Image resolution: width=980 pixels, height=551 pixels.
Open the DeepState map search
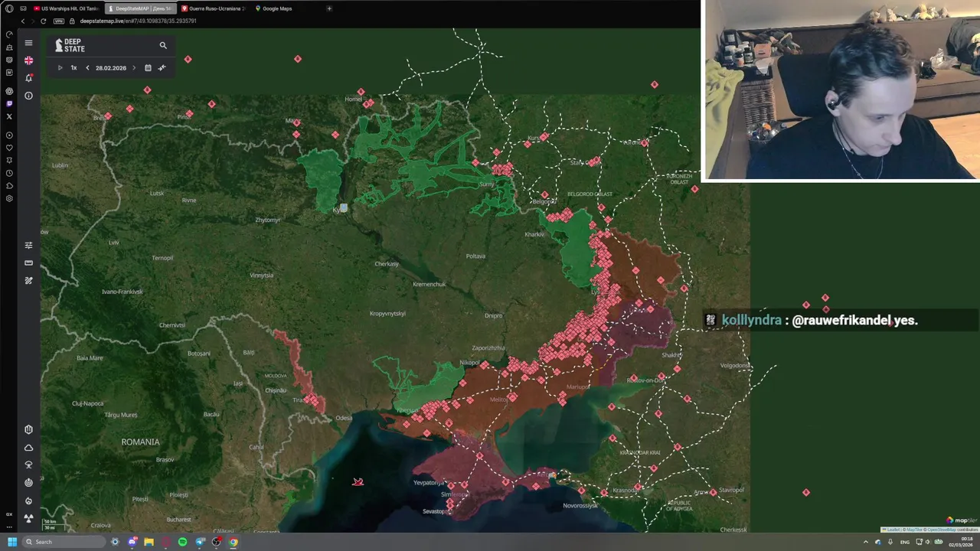163,45
